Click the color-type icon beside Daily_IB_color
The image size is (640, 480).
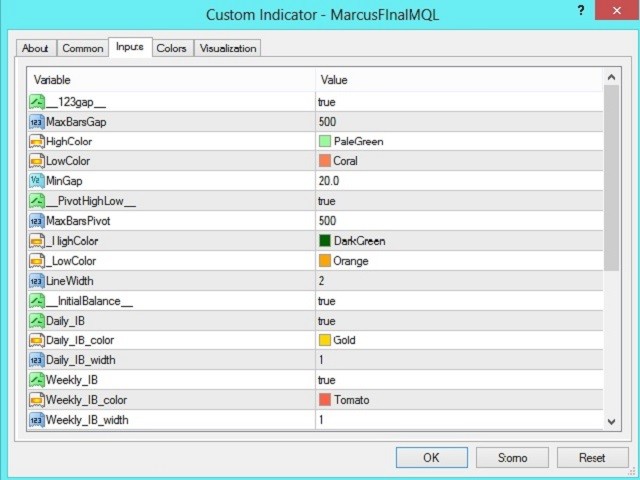click(x=37, y=340)
